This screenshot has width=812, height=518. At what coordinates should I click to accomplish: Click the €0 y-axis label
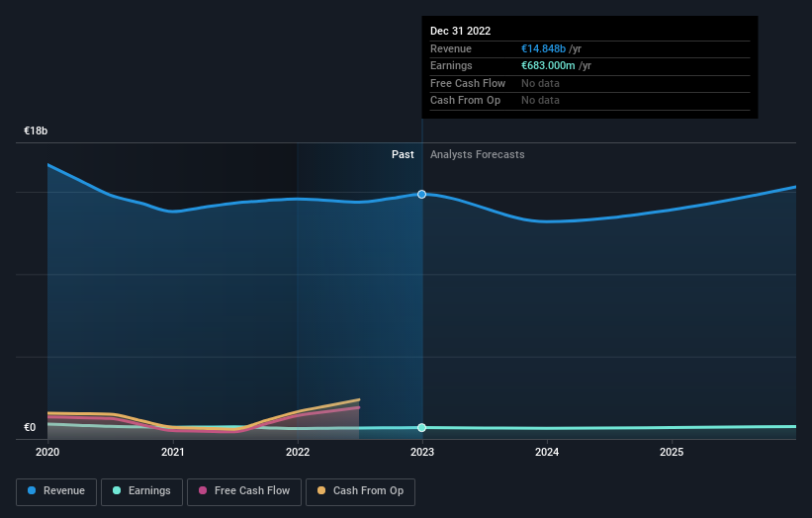coord(30,427)
